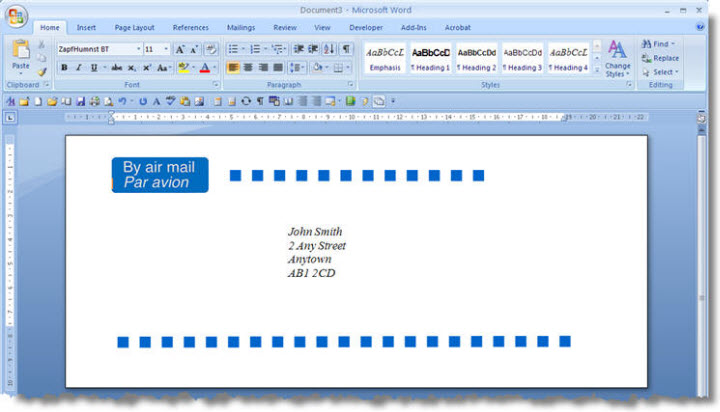
Task: Click the Paste clipboard icon
Action: (21, 50)
